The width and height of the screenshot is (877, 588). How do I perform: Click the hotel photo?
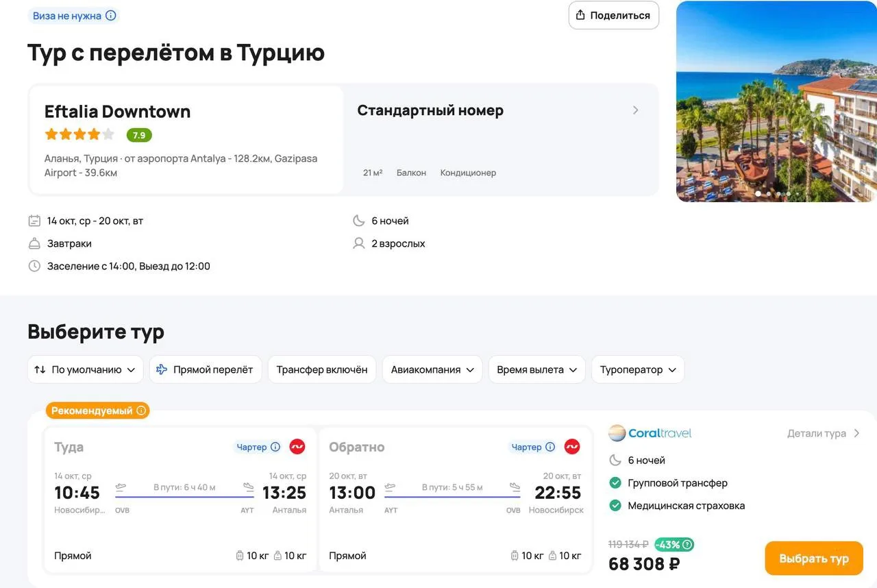point(776,101)
